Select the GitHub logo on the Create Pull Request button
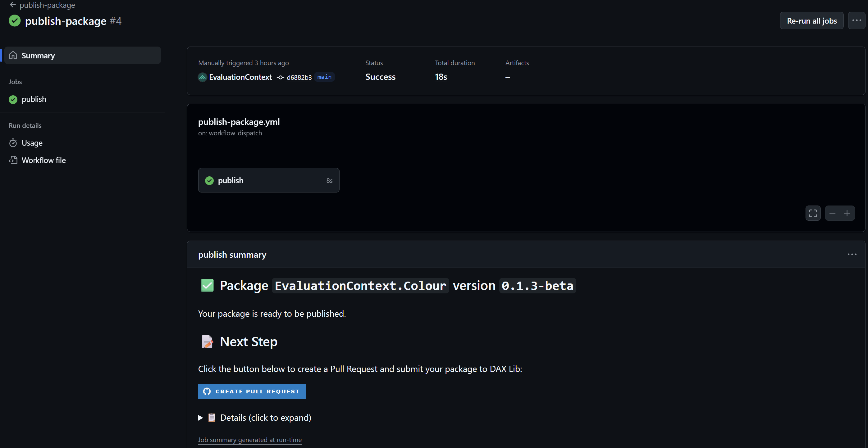The width and height of the screenshot is (868, 448). tap(207, 391)
